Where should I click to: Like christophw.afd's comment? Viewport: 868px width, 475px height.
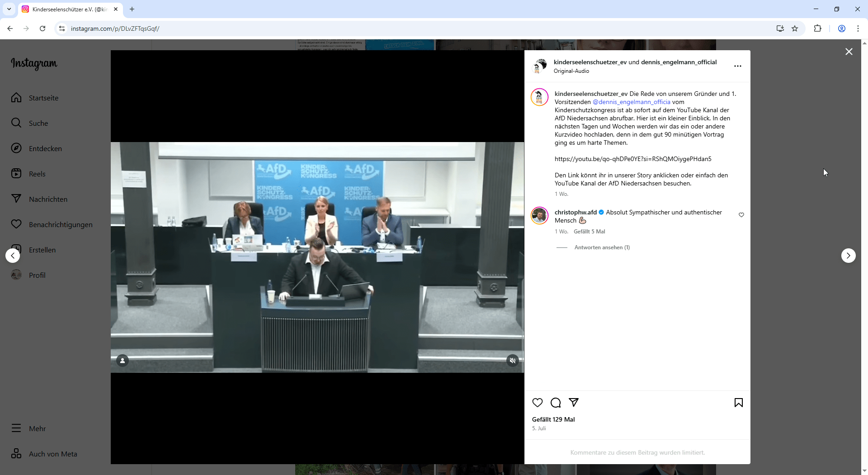tap(741, 215)
